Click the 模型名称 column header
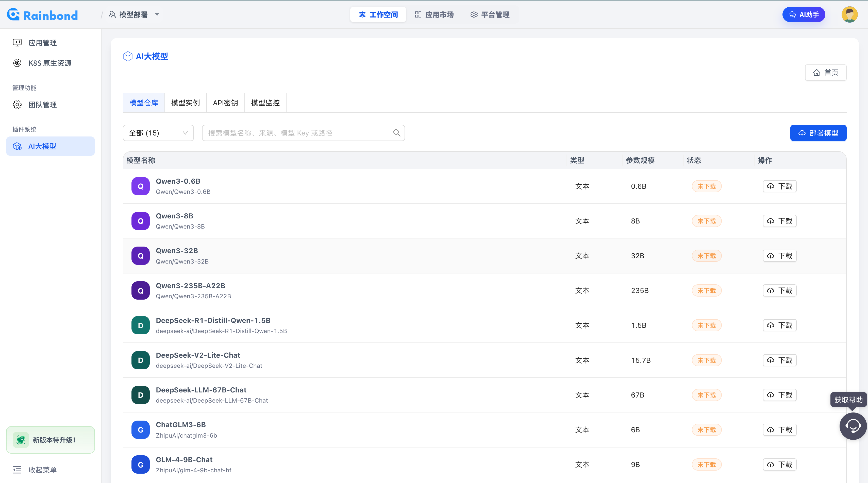This screenshot has height=483, width=868. 141,160
